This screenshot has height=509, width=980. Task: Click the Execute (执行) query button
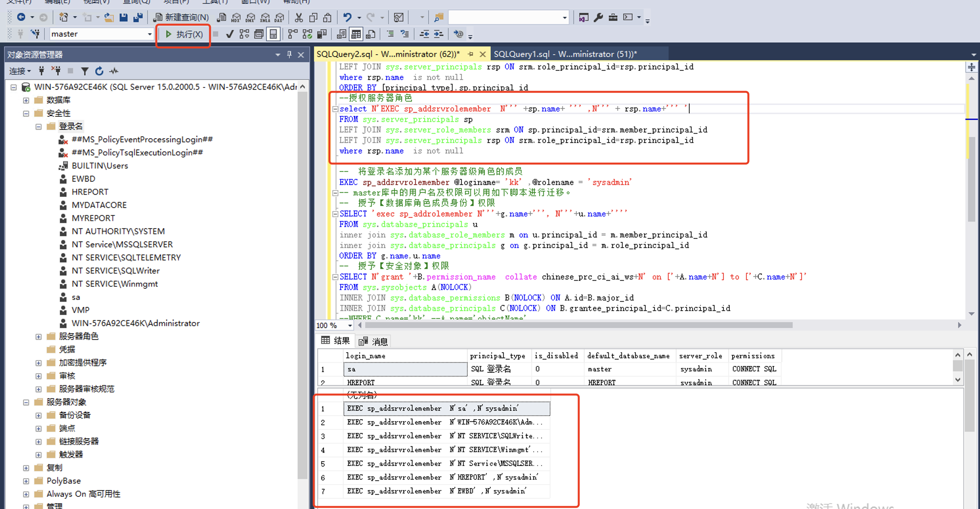point(184,34)
